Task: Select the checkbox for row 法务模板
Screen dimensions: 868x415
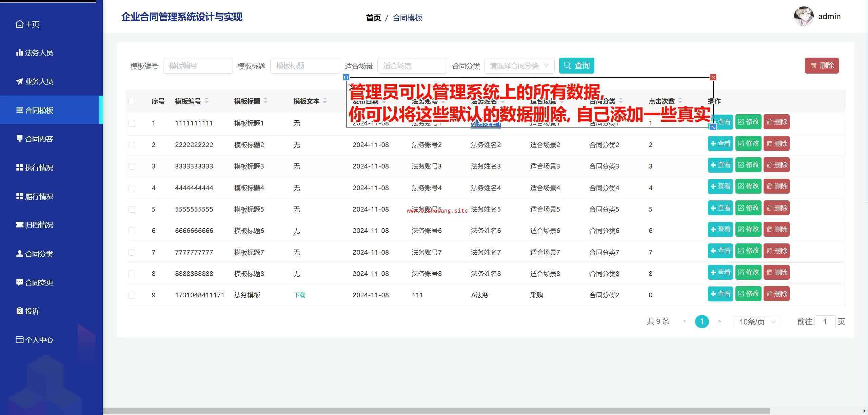Action: (x=132, y=295)
